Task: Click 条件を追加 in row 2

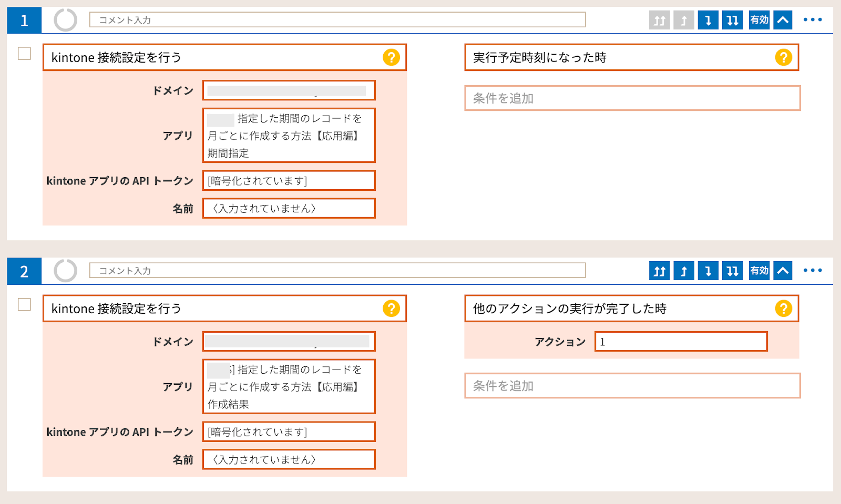Action: (x=632, y=386)
